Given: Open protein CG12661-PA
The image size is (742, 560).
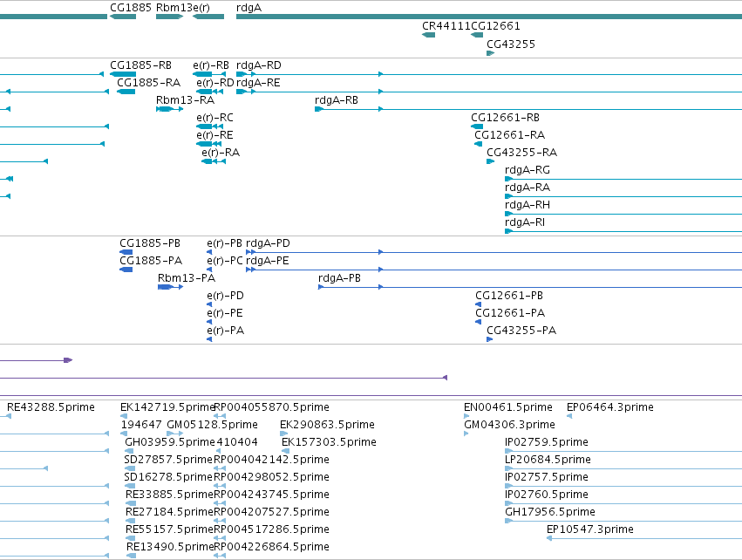Looking at the screenshot, I should click(x=510, y=313).
